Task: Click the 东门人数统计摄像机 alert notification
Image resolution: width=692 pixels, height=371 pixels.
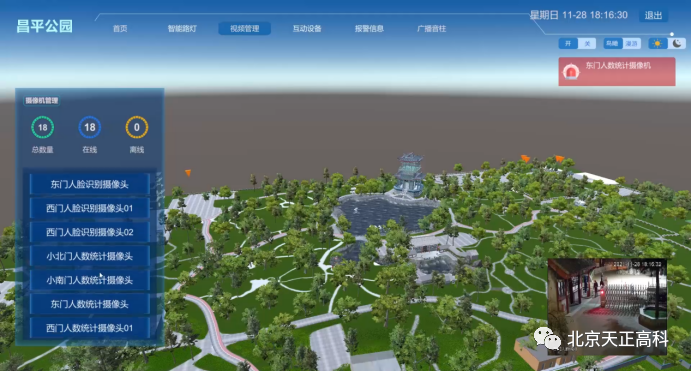Action: click(617, 71)
